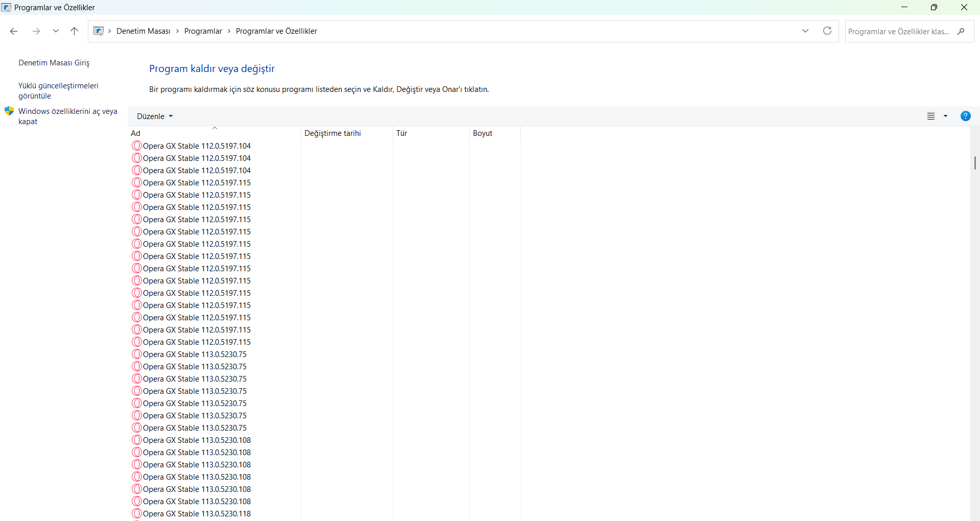Click the last Opera GX Stable 112.0.5197.104 icon

click(136, 171)
